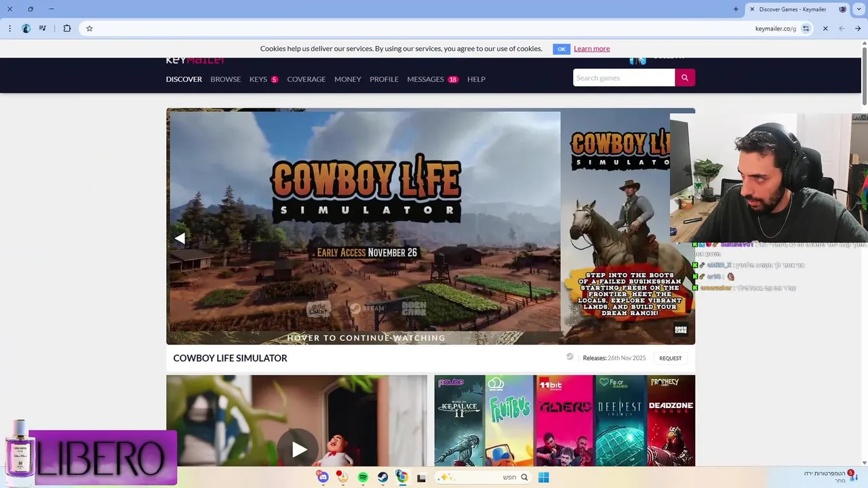Open the MONEY navigation item

347,79
